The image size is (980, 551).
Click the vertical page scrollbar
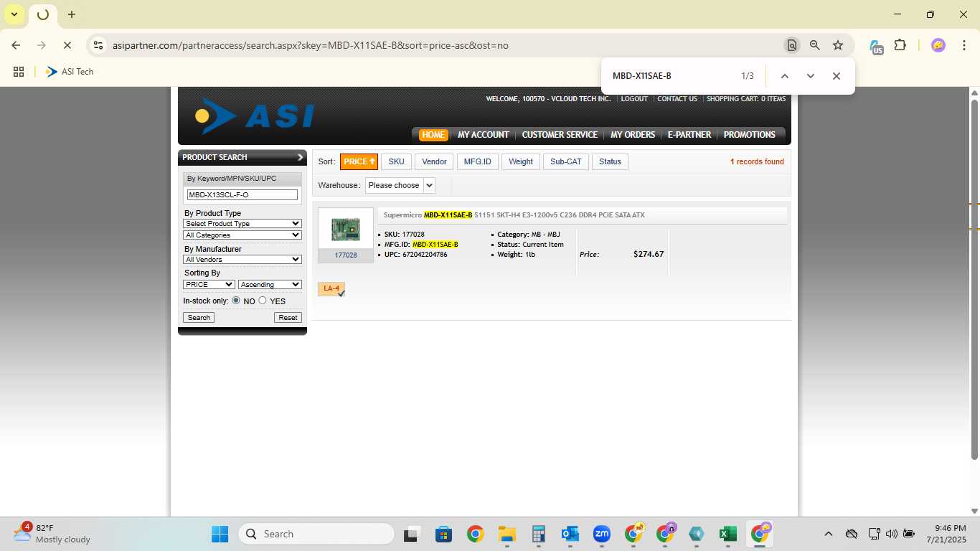coord(974,280)
